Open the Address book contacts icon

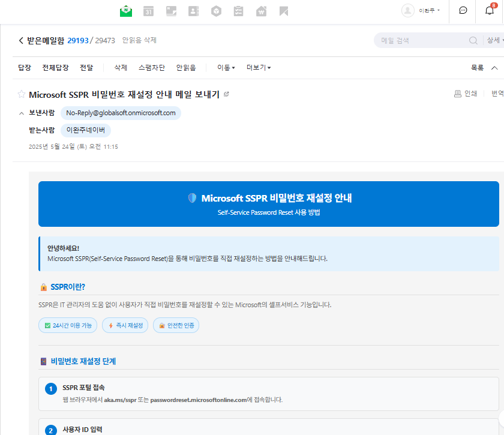point(193,11)
